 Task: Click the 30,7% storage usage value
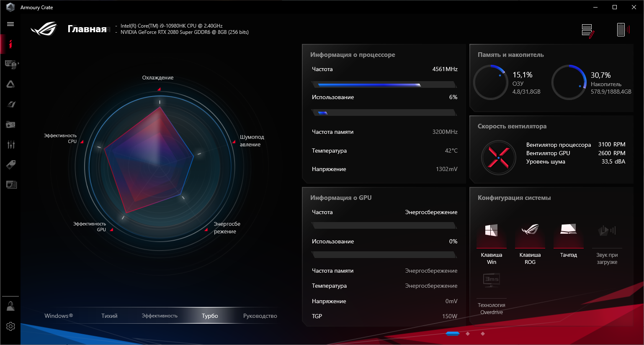pyautogui.click(x=601, y=75)
